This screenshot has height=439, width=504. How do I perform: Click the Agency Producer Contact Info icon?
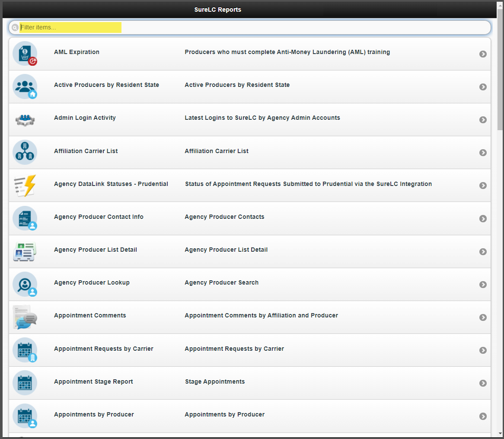click(x=25, y=218)
